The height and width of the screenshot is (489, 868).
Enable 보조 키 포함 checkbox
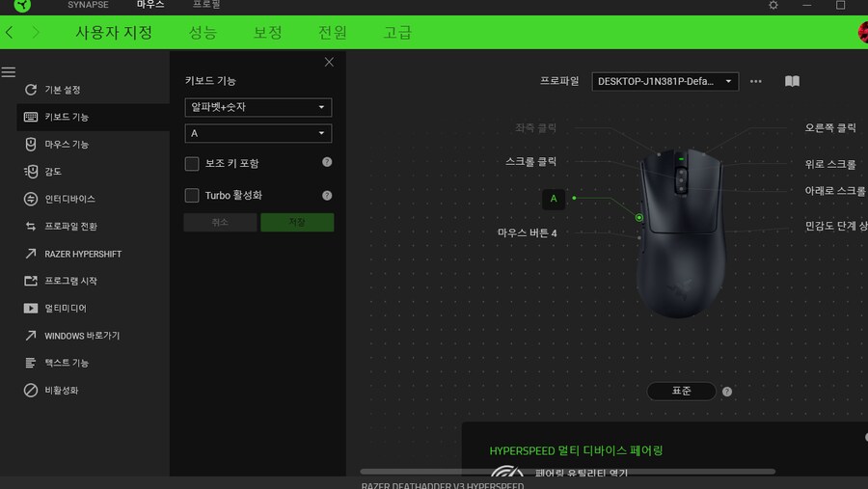pos(192,163)
